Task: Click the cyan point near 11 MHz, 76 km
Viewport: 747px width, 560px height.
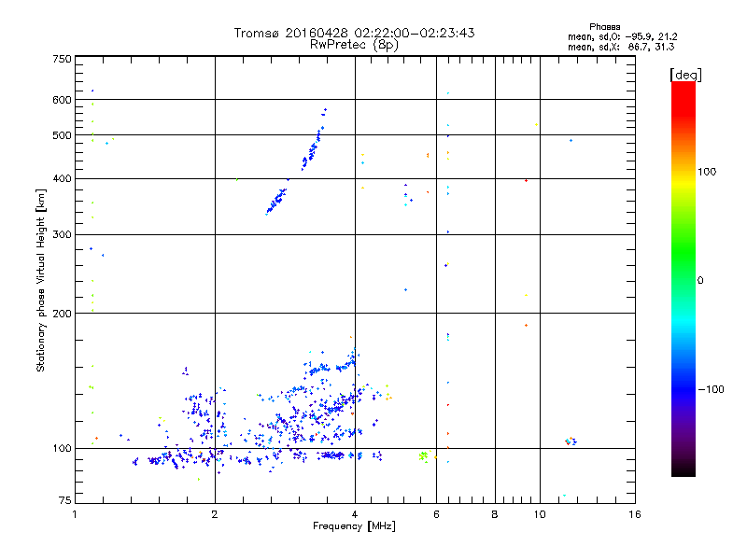Action: (x=564, y=496)
